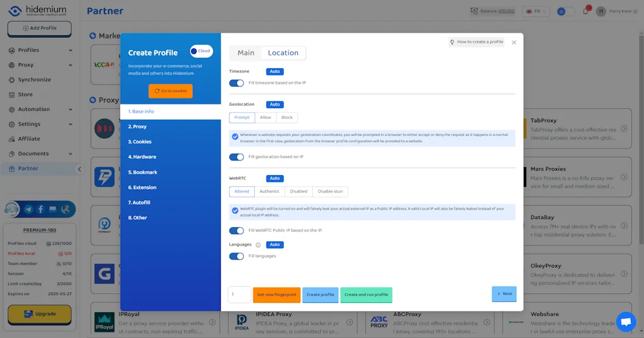Open Mars Proxies details arrow
Image resolution: width=644 pixels, height=338 pixels.
point(624,177)
